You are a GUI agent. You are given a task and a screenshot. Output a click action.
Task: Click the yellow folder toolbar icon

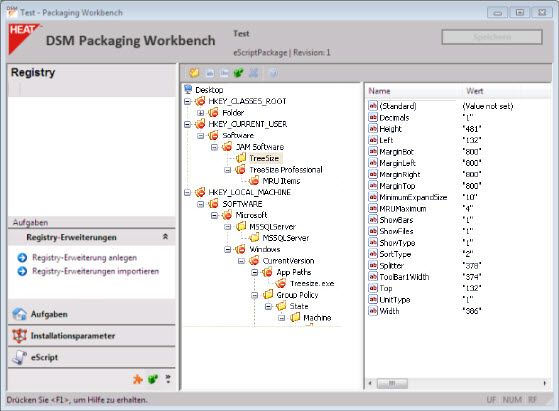coord(194,73)
